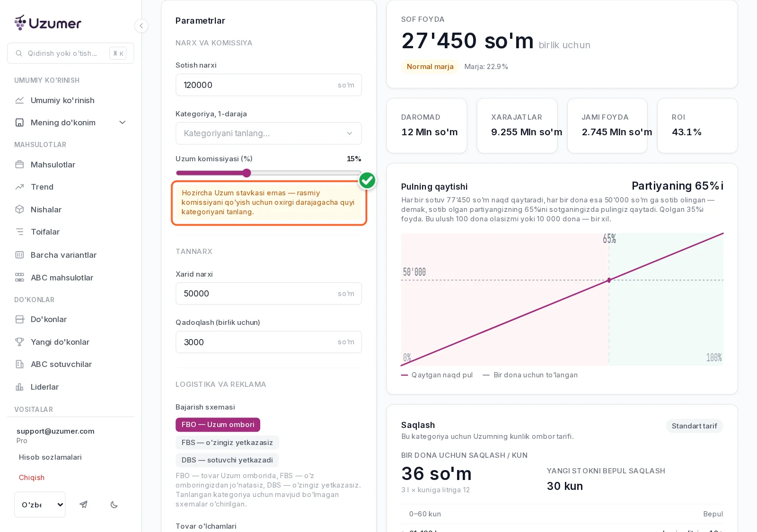
Task: Click the ABC sotuvchilar building icon
Action: [19, 364]
